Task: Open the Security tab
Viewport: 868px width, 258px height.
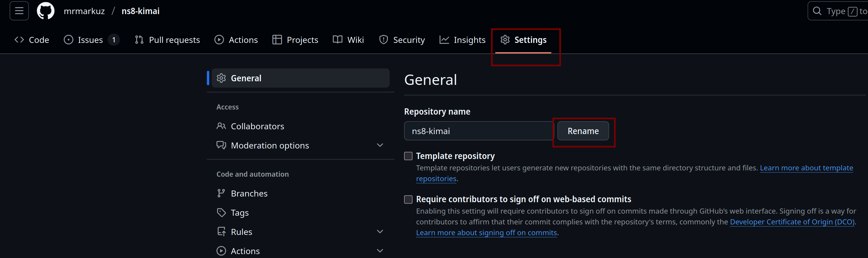Action: (402, 40)
